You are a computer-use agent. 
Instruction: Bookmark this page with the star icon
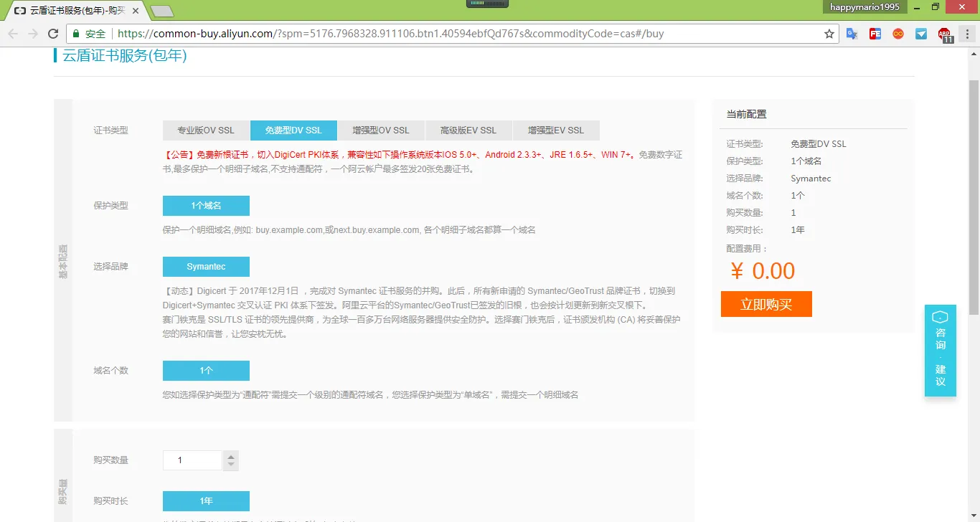coord(829,34)
